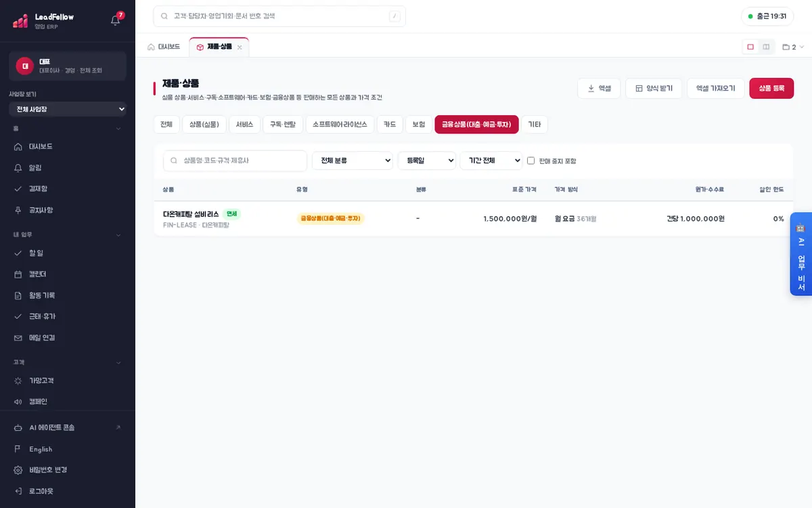The width and height of the screenshot is (812, 508).
Task: Filter by 구독·렌탈 category
Action: [x=283, y=125]
